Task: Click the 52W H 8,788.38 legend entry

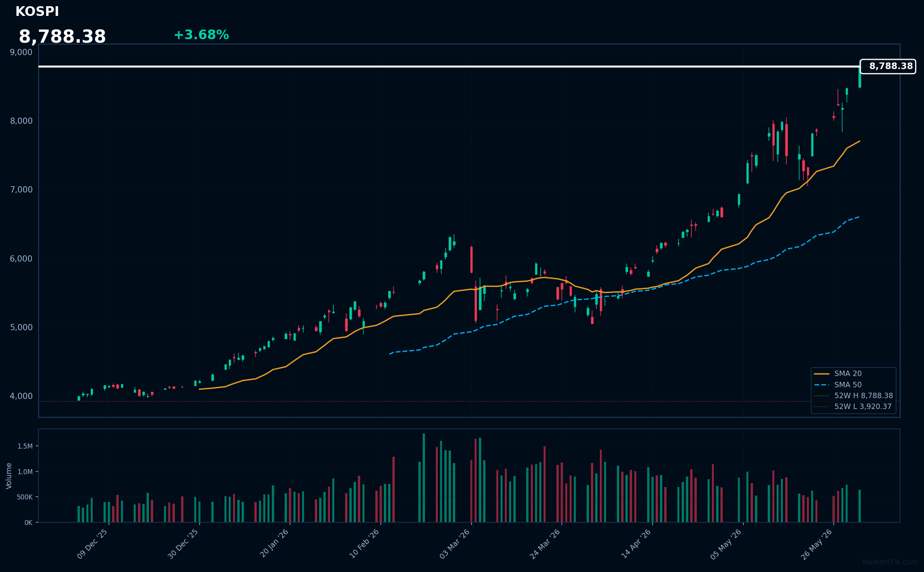Action: [853, 396]
